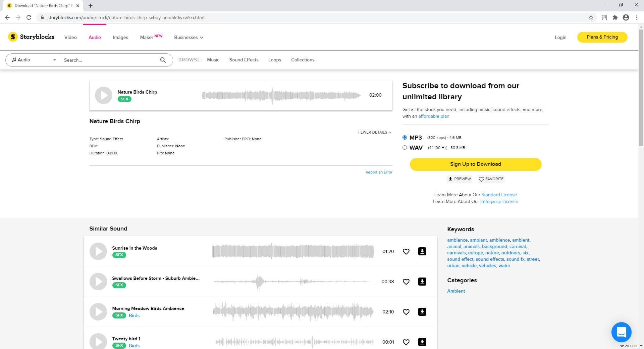Favorite the Tweety bird 1 sound

click(x=406, y=342)
